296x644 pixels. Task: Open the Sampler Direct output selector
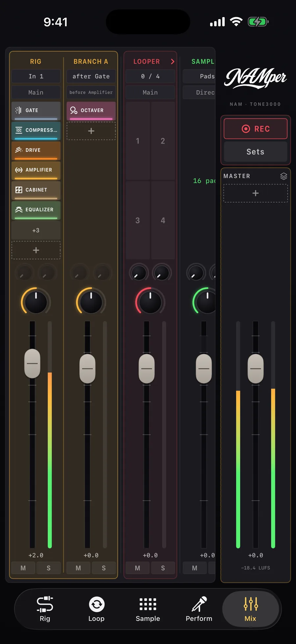[x=199, y=93]
